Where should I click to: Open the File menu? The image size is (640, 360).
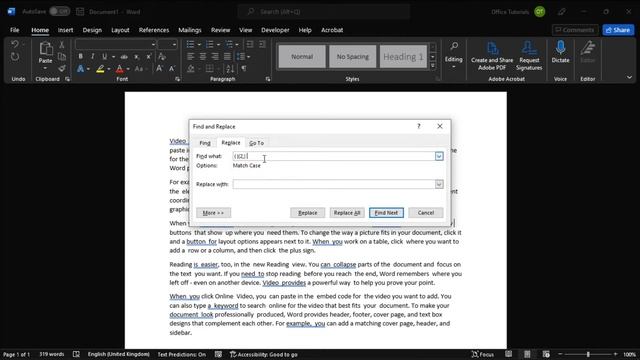(x=14, y=30)
